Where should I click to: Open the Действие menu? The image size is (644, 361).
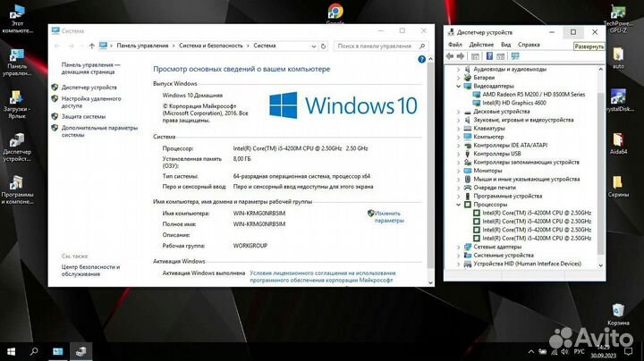tap(481, 45)
